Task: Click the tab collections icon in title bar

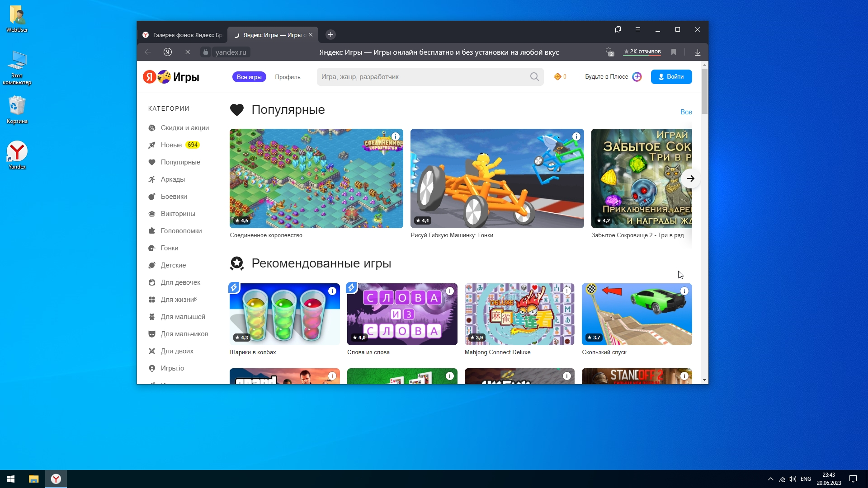Action: tap(618, 29)
